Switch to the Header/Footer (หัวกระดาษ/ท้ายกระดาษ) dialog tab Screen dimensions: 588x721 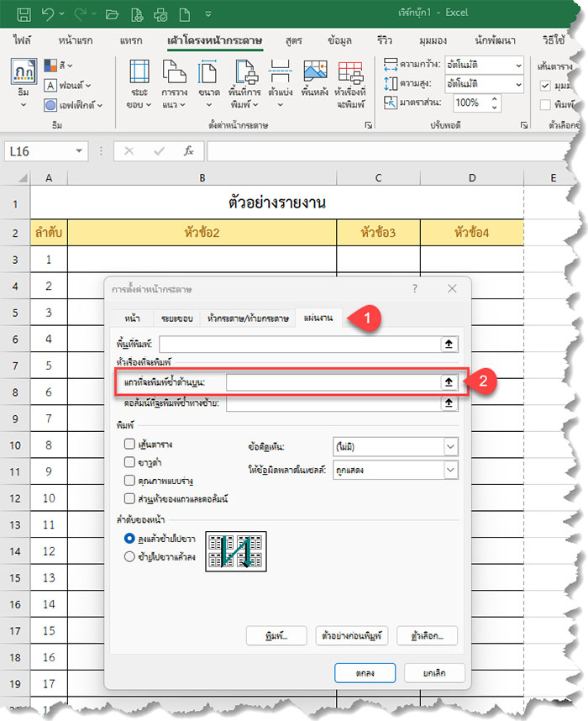pyautogui.click(x=249, y=319)
